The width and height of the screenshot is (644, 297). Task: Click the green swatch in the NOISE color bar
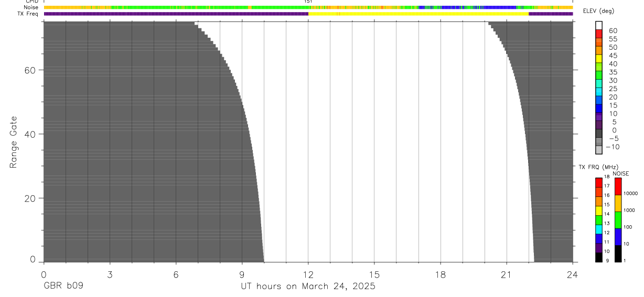[618, 220]
